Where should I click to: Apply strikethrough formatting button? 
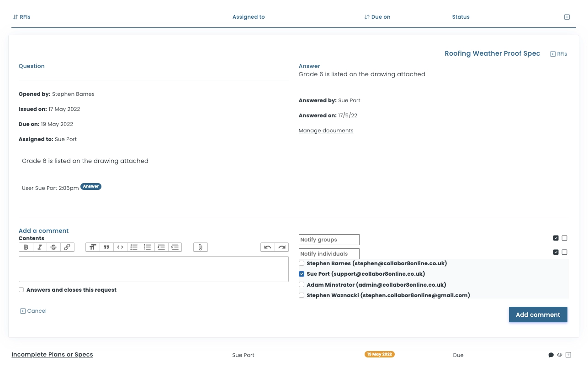pyautogui.click(x=53, y=247)
